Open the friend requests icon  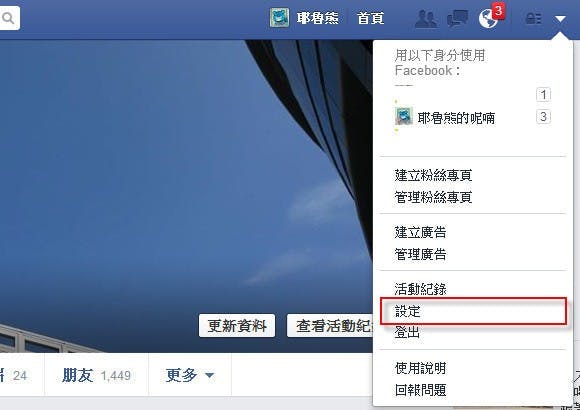point(426,18)
